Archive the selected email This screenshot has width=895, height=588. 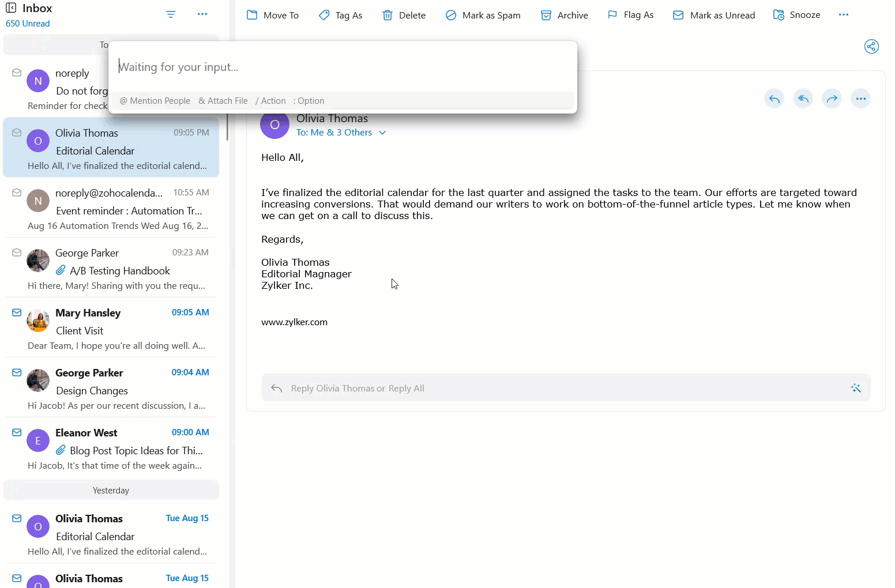click(x=565, y=15)
